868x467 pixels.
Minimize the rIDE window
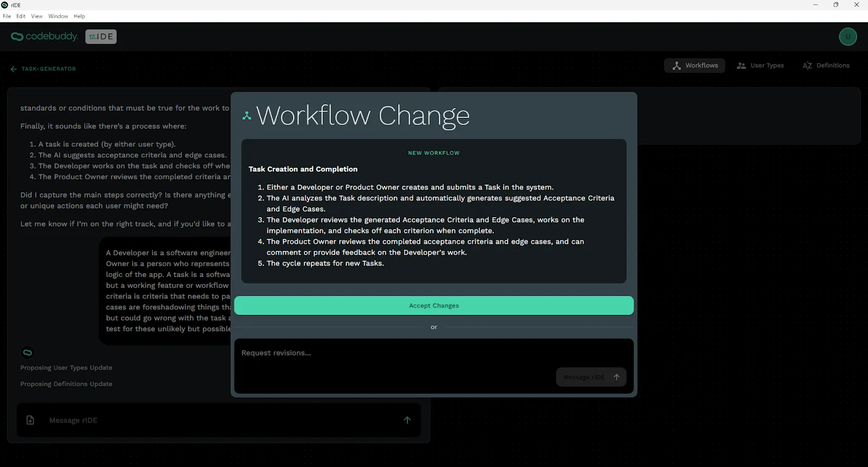[x=815, y=5]
